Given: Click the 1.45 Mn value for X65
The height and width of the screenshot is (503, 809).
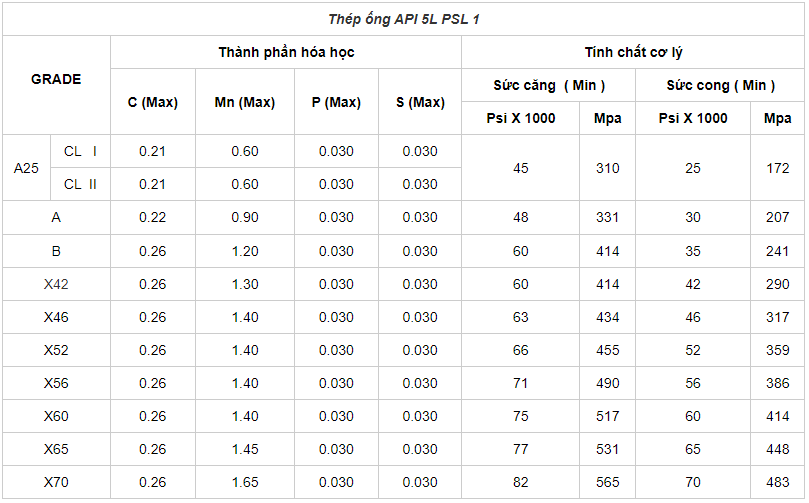Looking at the screenshot, I should pos(244,449).
